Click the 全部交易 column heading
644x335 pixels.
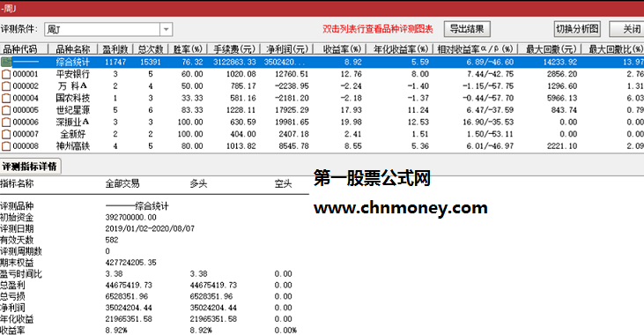coord(122,183)
